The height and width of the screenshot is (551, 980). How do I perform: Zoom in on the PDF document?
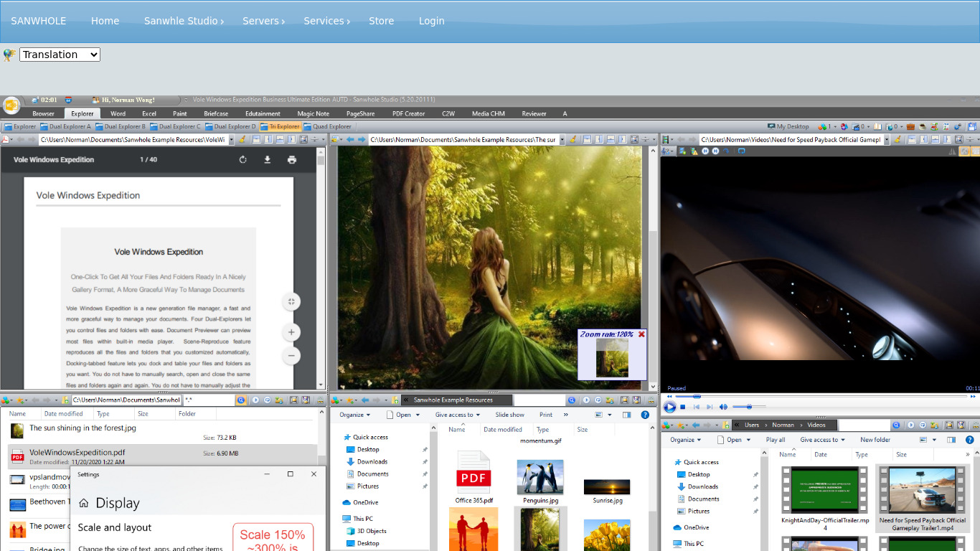(x=291, y=332)
